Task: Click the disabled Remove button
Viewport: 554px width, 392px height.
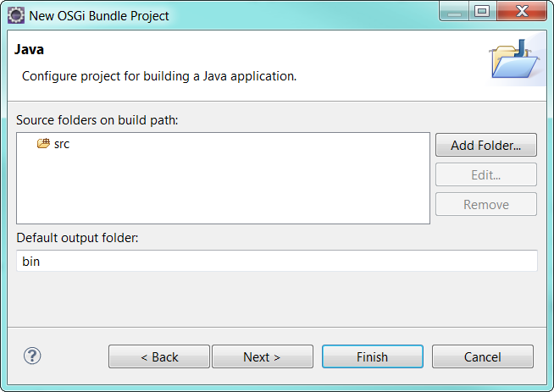Action: coord(485,204)
